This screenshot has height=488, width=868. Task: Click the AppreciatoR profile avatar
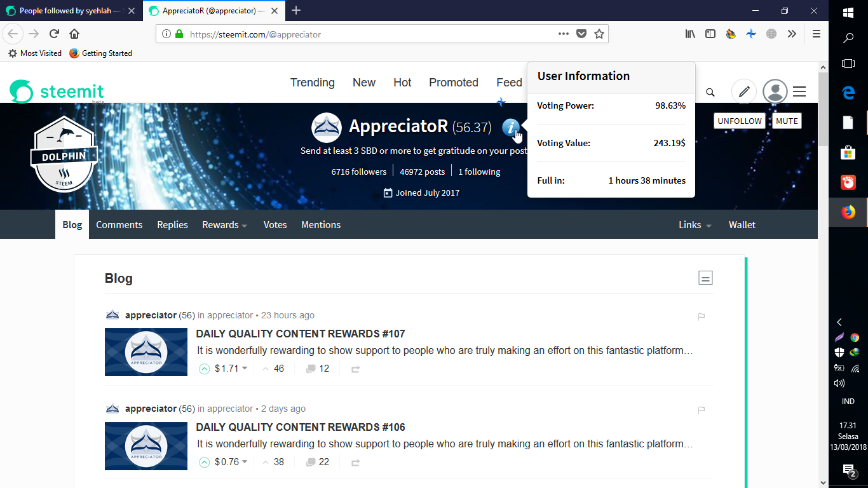click(x=327, y=128)
